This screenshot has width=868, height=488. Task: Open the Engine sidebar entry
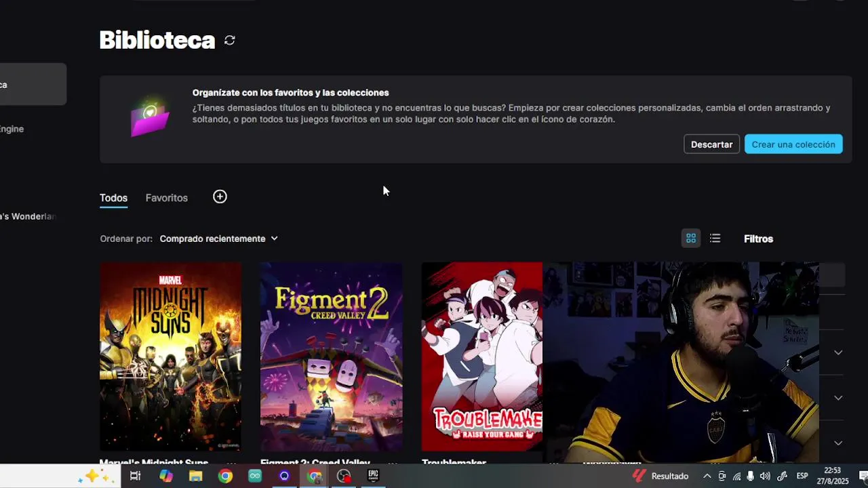[12, 129]
